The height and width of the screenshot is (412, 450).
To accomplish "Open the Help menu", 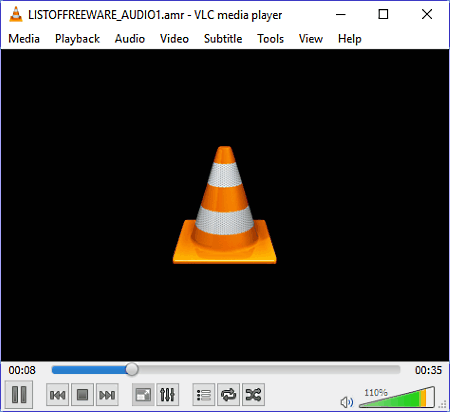I will pyautogui.click(x=350, y=39).
